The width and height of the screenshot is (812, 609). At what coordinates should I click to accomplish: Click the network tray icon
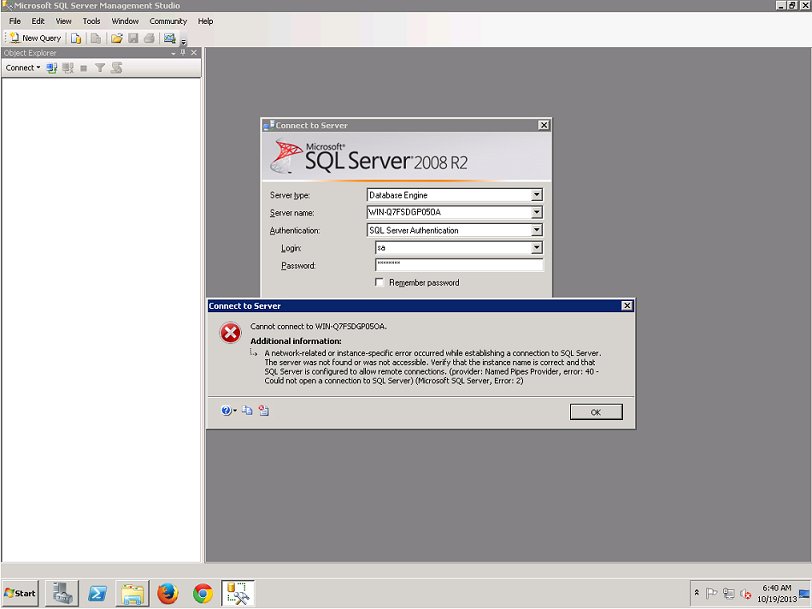729,593
